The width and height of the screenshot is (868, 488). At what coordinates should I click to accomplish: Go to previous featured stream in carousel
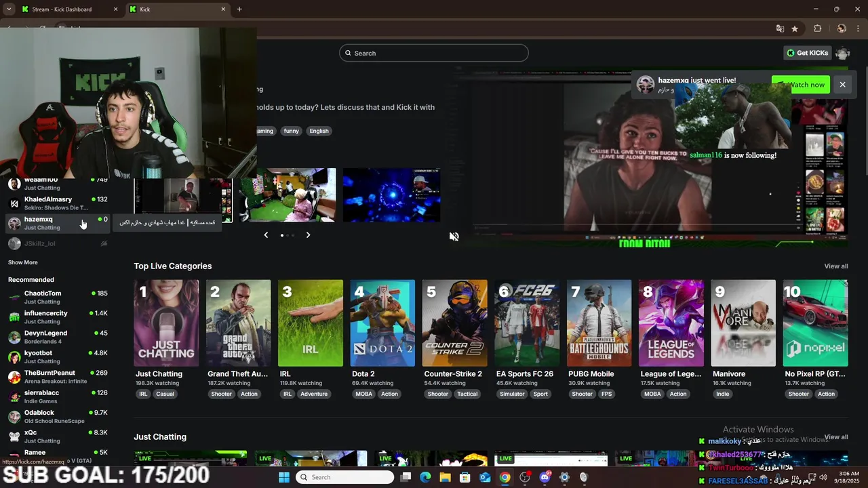pos(266,235)
